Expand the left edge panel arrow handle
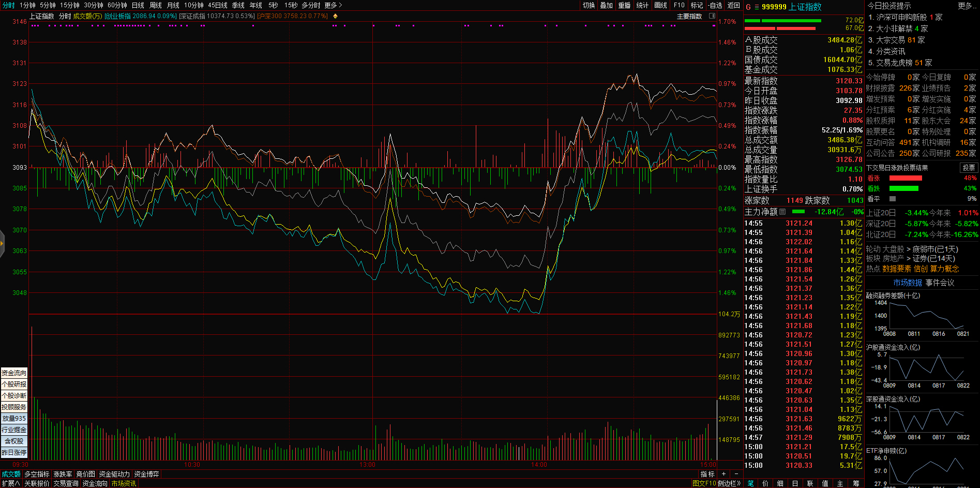 2,243
